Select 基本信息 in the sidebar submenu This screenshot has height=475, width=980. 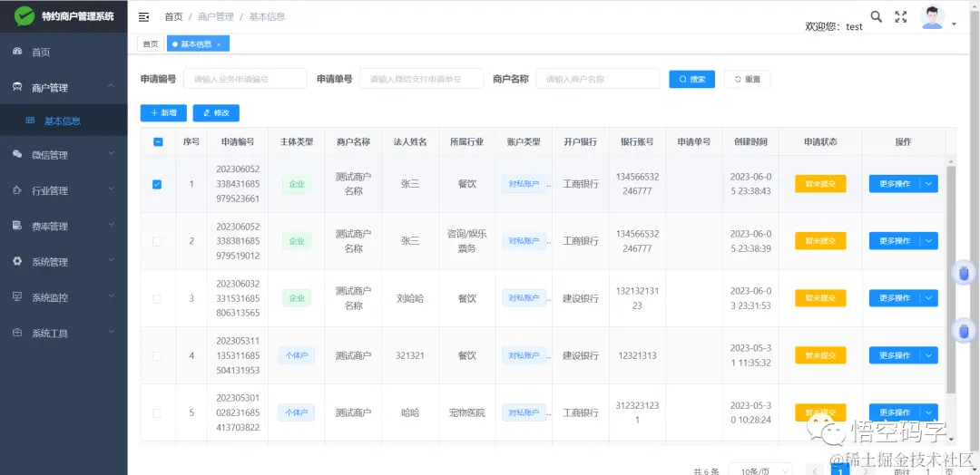[64, 121]
